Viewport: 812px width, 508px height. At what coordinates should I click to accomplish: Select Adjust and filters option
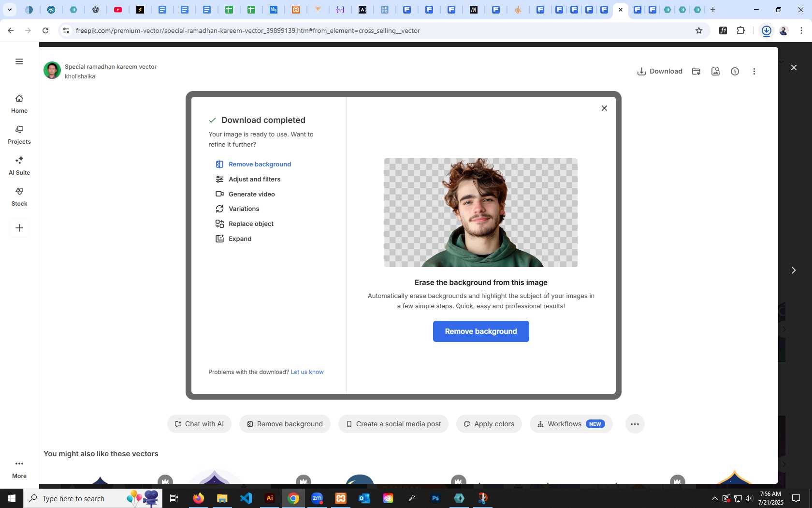click(248, 179)
